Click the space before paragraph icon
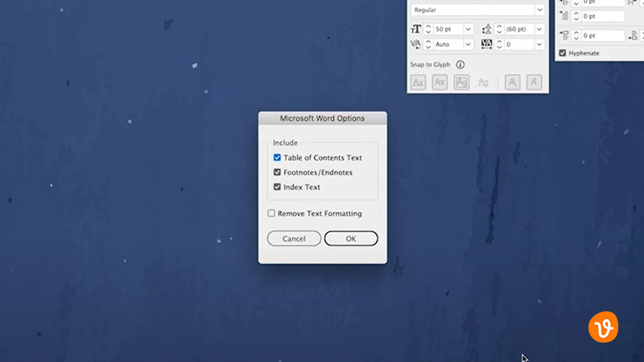 click(x=565, y=35)
